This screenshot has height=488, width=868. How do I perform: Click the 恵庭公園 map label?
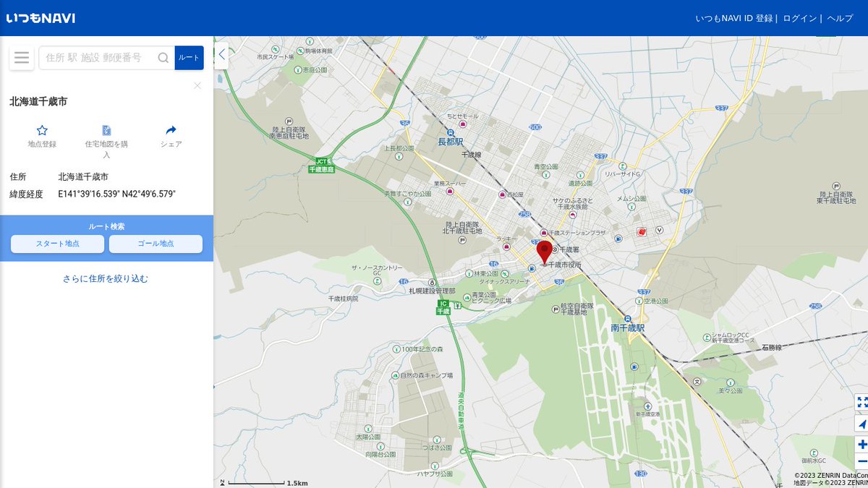tap(315, 70)
